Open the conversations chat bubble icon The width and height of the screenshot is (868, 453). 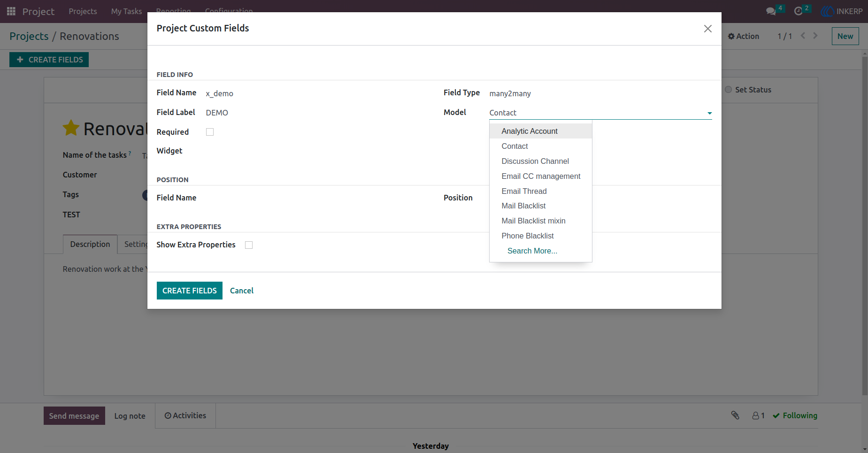(x=771, y=11)
